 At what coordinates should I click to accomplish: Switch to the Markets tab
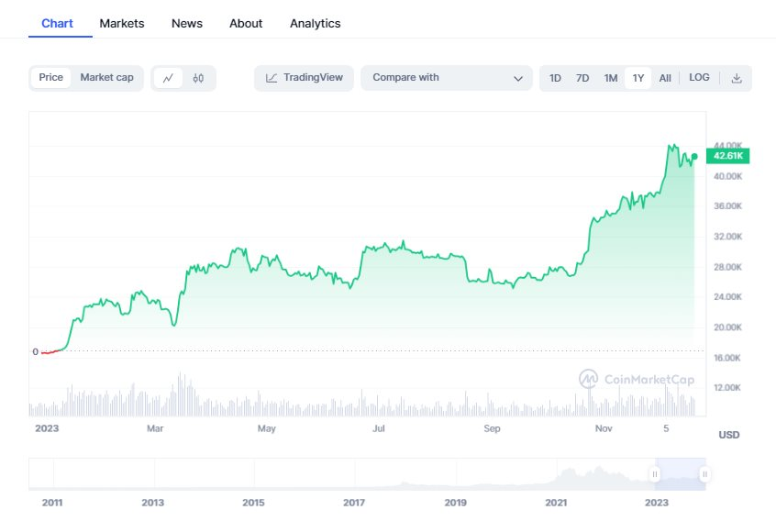122,24
